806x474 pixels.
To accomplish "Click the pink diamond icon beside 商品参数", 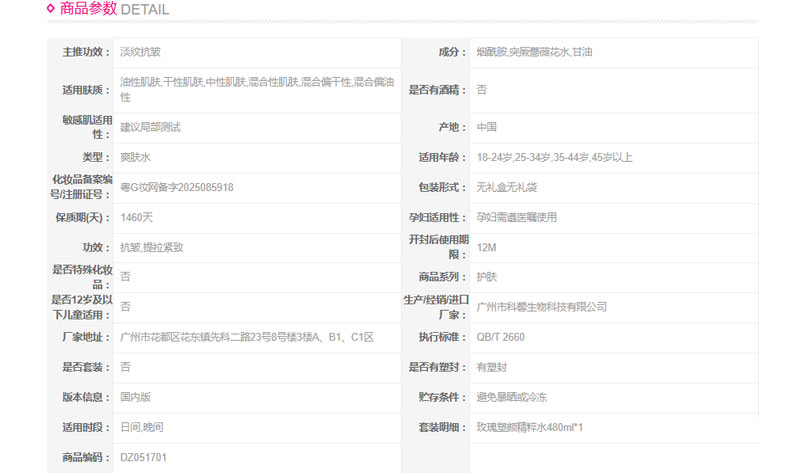I will [x=51, y=9].
